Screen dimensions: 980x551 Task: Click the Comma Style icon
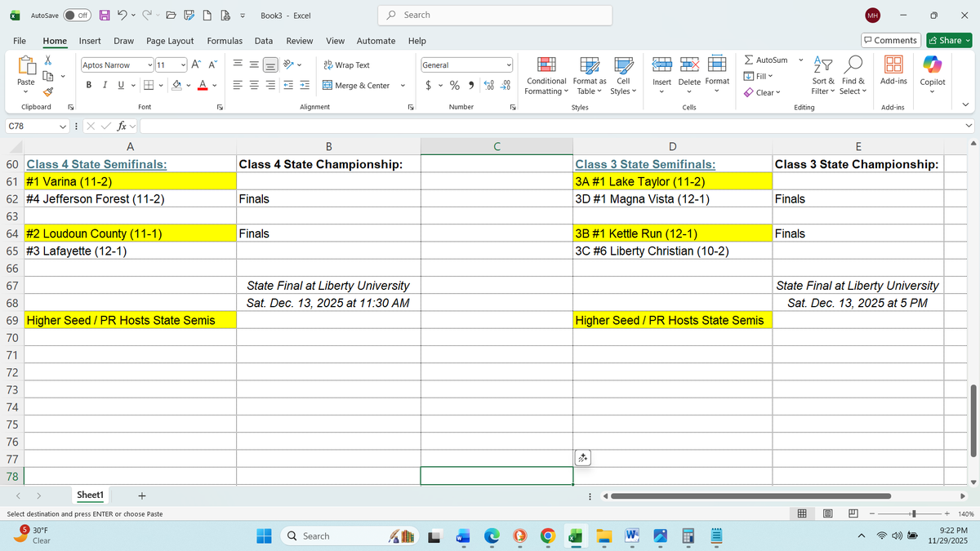[471, 85]
